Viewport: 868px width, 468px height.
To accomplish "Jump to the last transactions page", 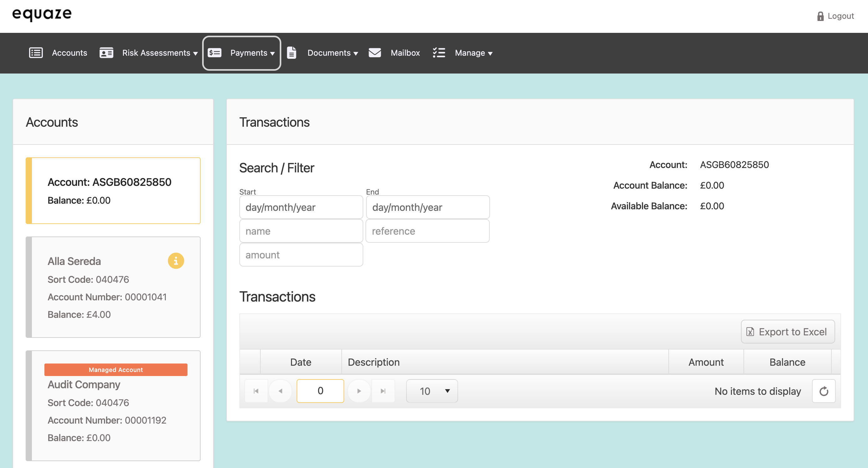I will click(x=383, y=391).
